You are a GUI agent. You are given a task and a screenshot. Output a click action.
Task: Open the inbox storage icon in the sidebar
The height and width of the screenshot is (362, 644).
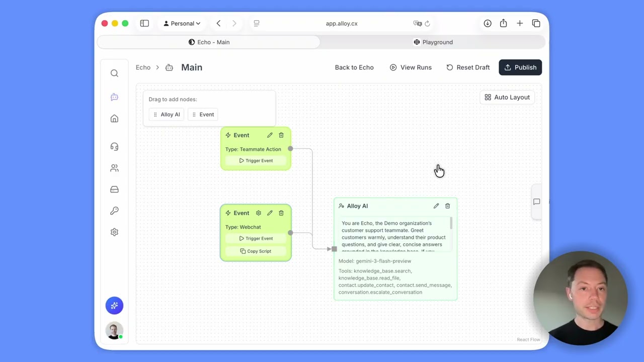tap(114, 190)
